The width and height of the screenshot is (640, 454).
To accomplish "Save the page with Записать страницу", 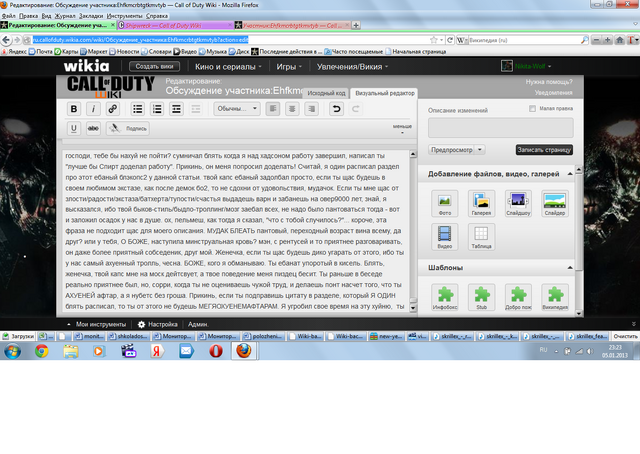I will point(544,150).
